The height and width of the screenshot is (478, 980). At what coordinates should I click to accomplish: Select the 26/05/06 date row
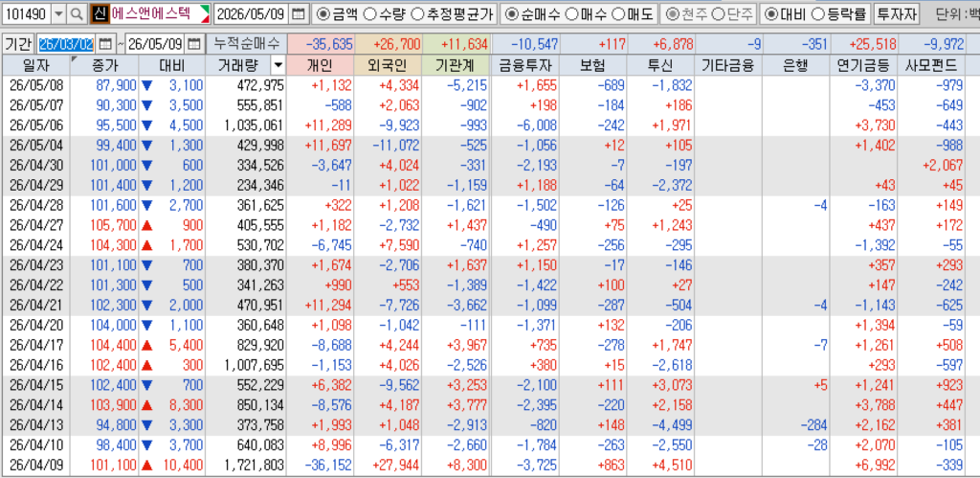(35, 125)
